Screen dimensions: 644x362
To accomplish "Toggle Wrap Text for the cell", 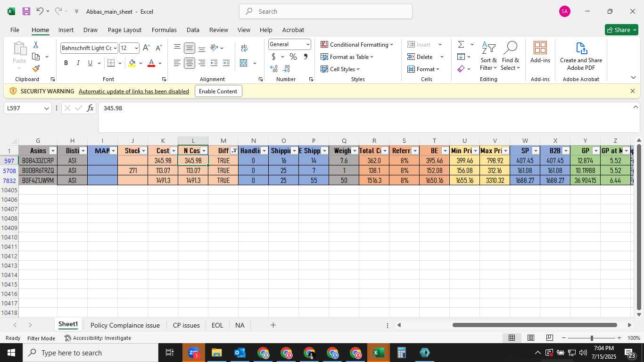I will (x=244, y=48).
